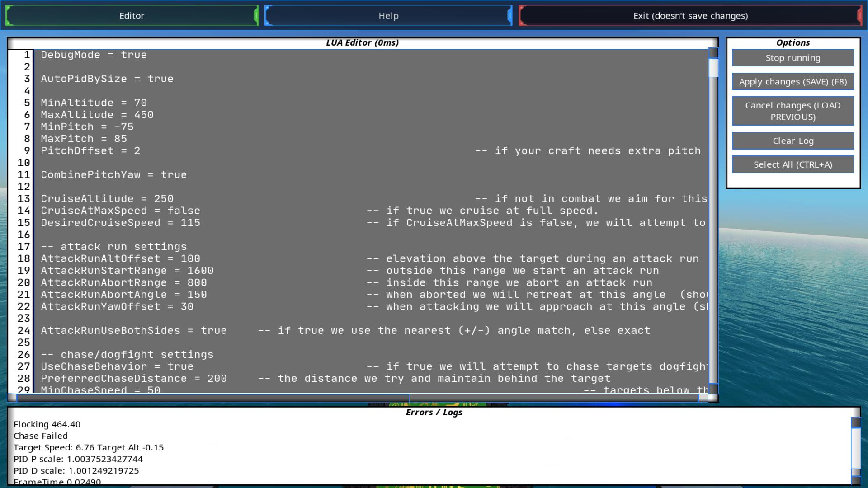This screenshot has height=488, width=868.
Task: Click the Chase Failed log entry
Action: click(x=41, y=436)
